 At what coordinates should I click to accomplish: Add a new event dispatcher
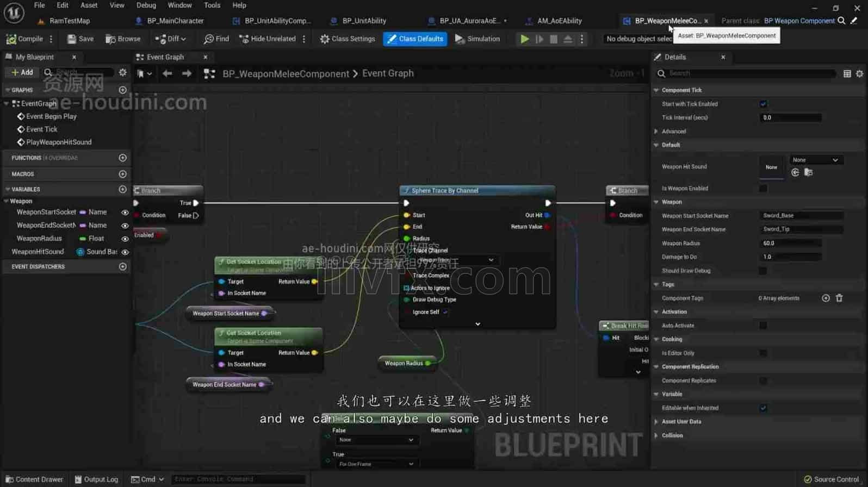[123, 266]
